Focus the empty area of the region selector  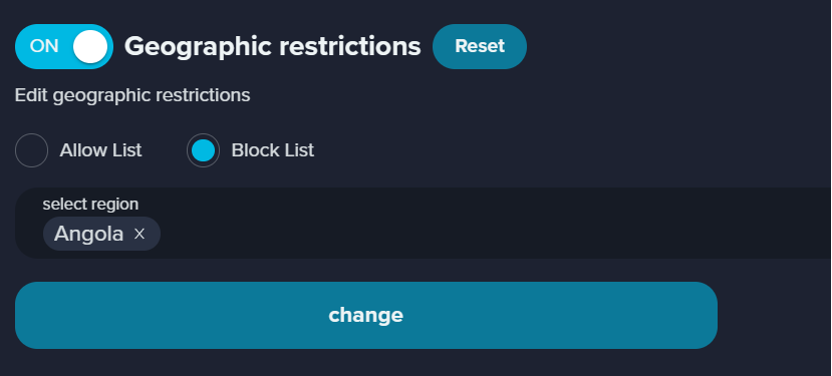click(493, 234)
